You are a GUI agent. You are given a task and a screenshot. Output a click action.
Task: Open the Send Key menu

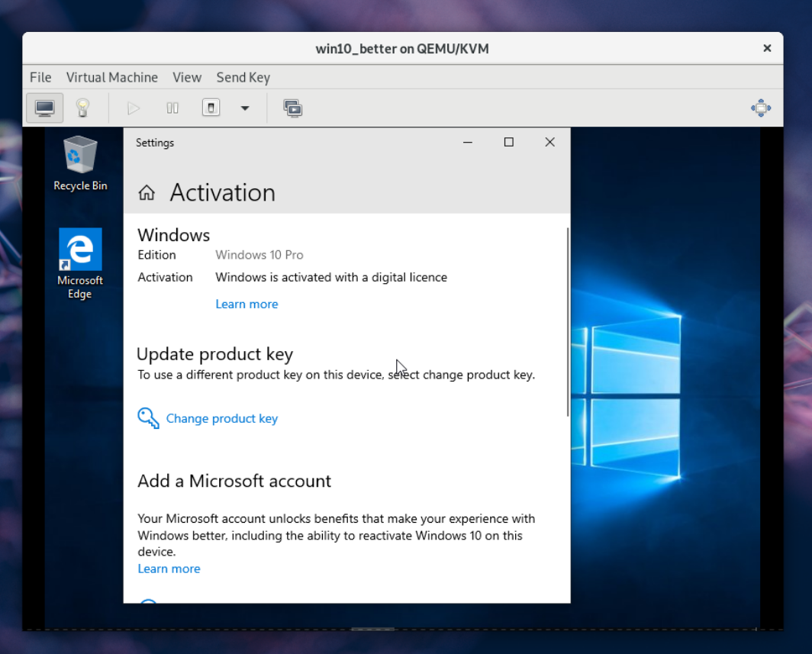243,77
